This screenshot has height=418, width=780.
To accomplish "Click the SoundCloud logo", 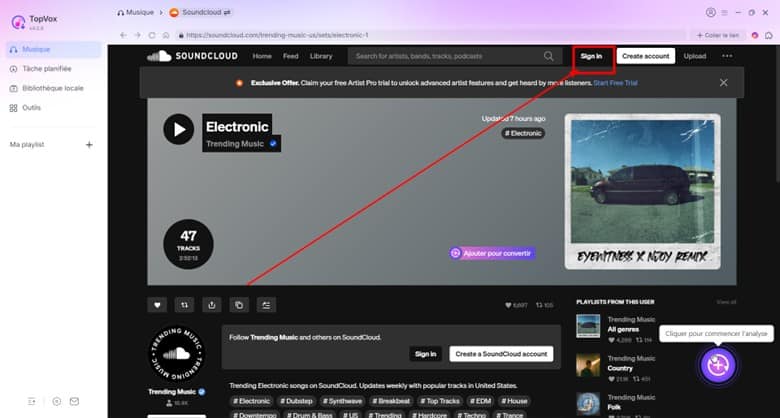I will (x=192, y=56).
